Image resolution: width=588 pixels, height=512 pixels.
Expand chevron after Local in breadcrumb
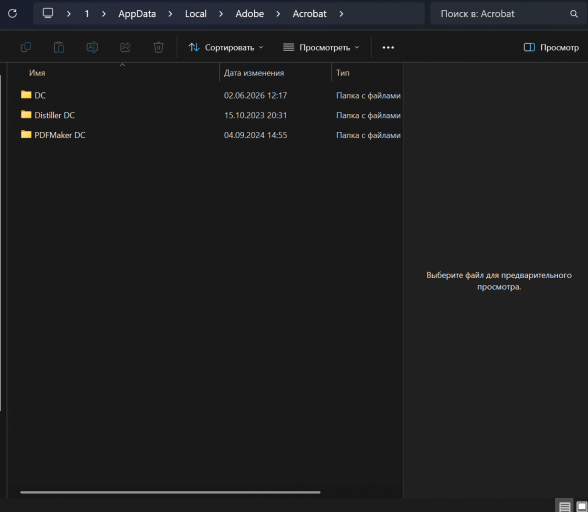pyautogui.click(x=221, y=14)
